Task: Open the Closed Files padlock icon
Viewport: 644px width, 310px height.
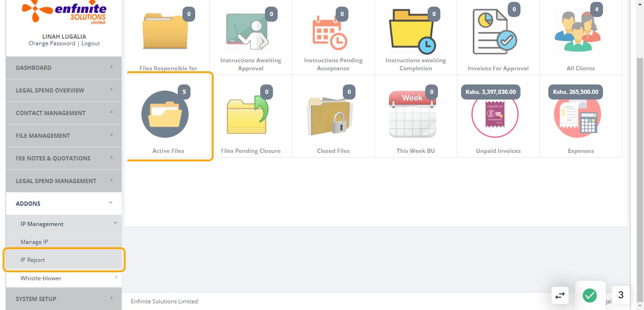Action: (330, 116)
